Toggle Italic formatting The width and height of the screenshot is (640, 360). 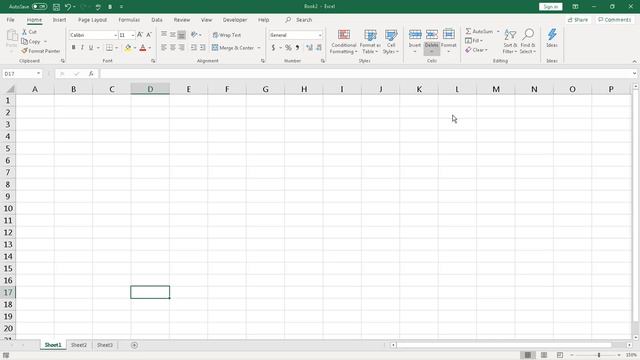(82, 48)
